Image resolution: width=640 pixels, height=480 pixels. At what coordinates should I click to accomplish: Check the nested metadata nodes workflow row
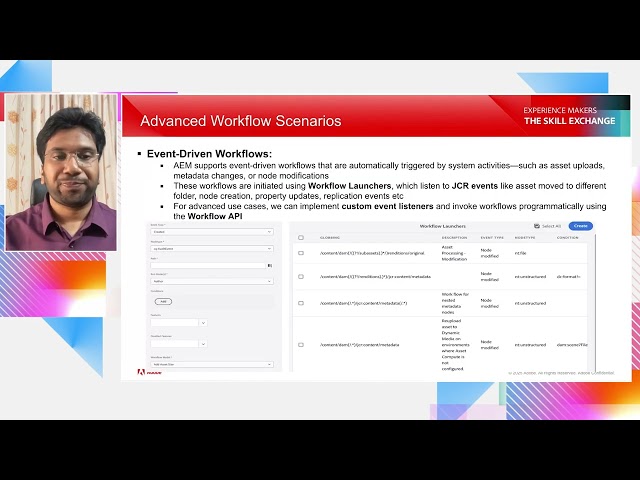[x=301, y=303]
